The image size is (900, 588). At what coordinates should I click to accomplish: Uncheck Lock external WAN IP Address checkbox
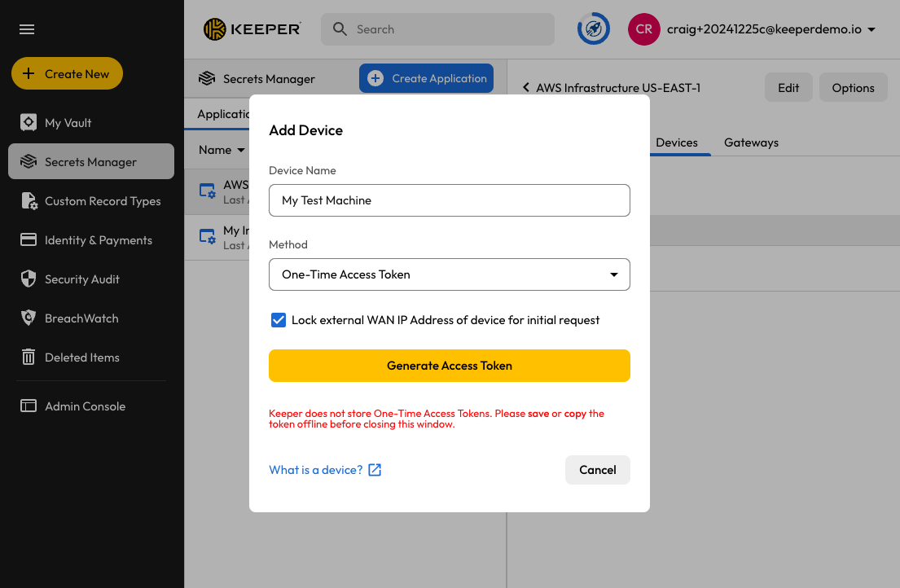point(279,320)
